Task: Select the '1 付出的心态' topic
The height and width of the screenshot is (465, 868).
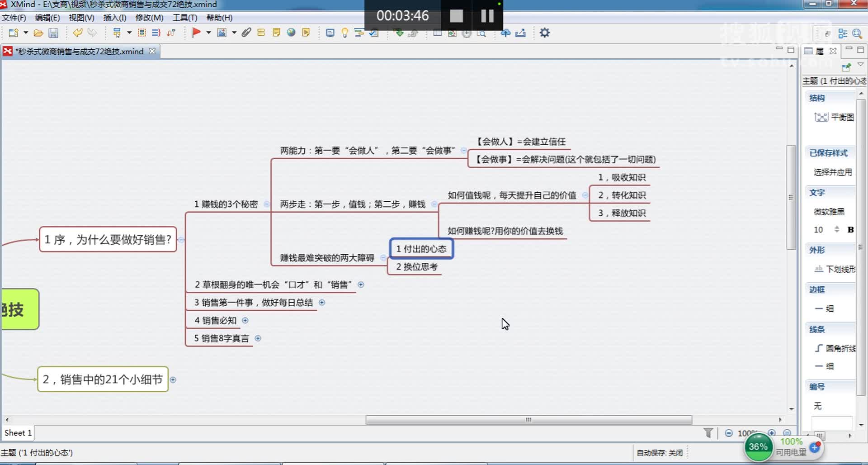Action: [421, 249]
